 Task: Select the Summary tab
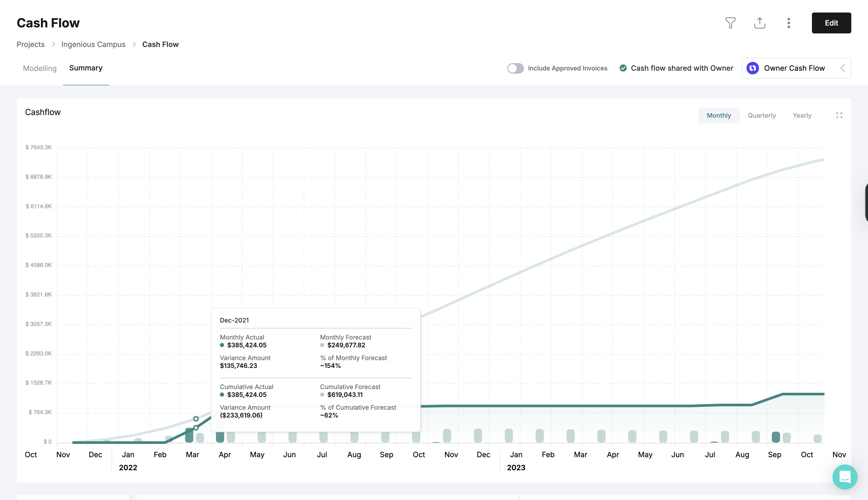[x=86, y=68]
